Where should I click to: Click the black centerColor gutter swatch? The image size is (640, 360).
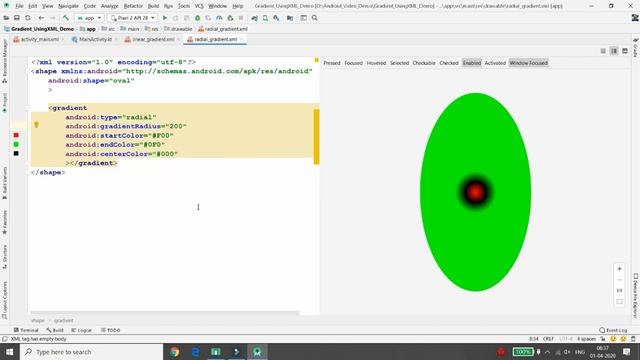(x=16, y=153)
